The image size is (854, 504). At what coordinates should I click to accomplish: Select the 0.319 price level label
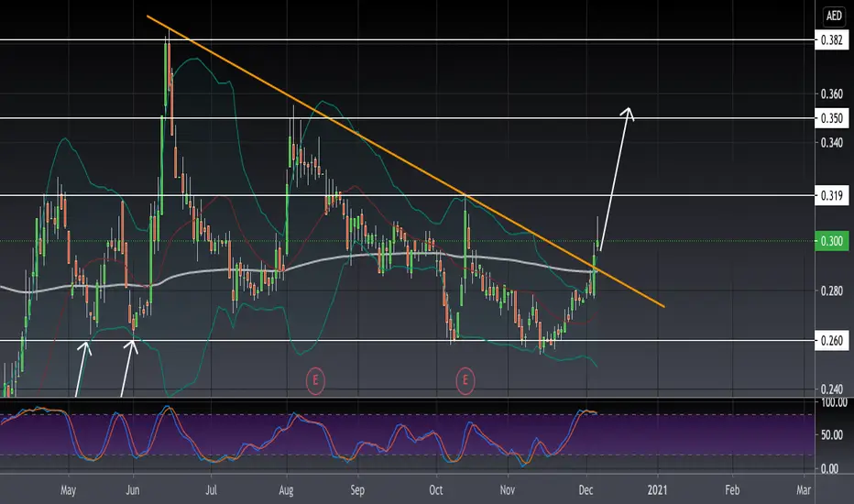(x=832, y=195)
